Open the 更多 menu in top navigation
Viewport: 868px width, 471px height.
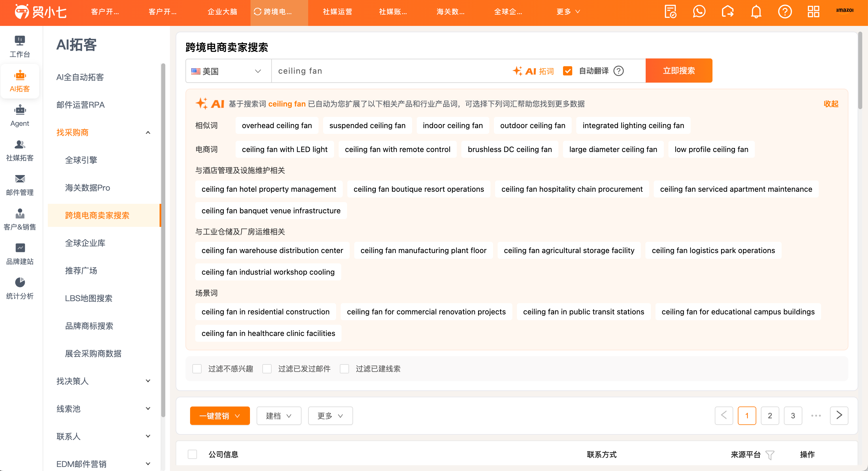tap(568, 12)
